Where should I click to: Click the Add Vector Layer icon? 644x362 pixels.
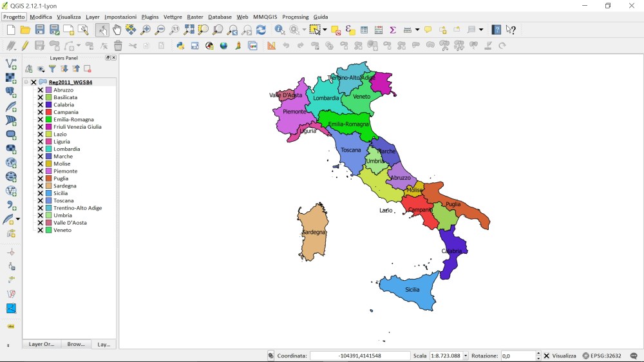(x=11, y=64)
